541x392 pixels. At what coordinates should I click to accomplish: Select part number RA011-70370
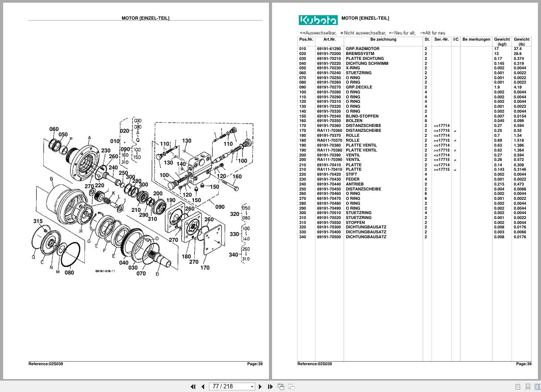pos(330,140)
